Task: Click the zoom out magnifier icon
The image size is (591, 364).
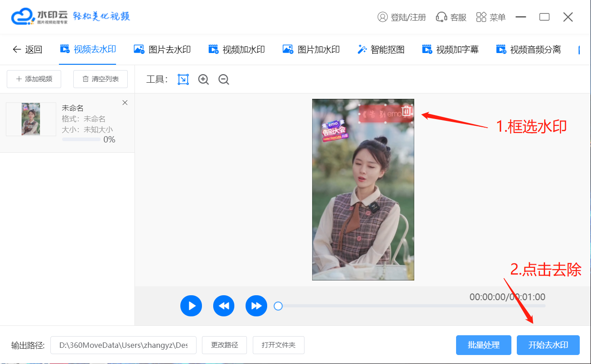Action: point(224,80)
